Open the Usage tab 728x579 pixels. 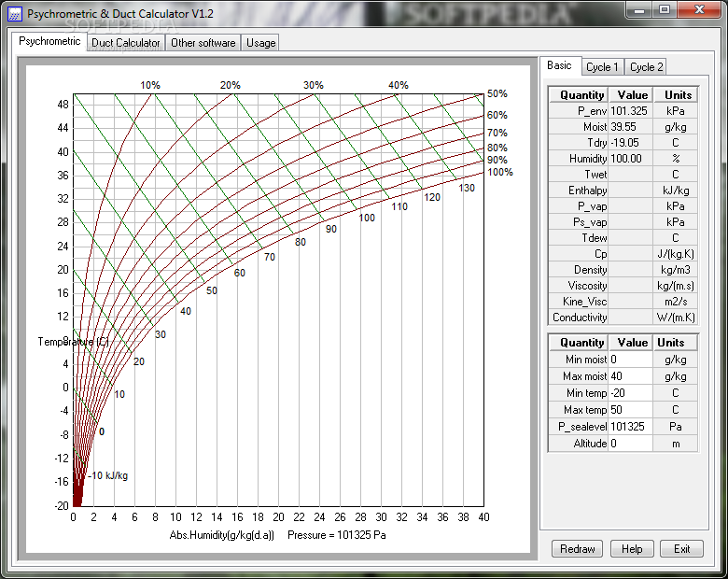pos(260,43)
